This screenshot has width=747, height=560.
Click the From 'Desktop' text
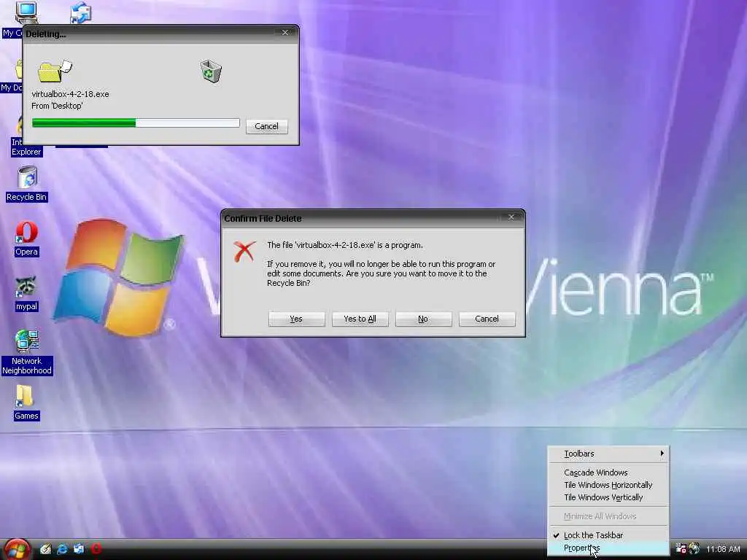[x=57, y=106]
